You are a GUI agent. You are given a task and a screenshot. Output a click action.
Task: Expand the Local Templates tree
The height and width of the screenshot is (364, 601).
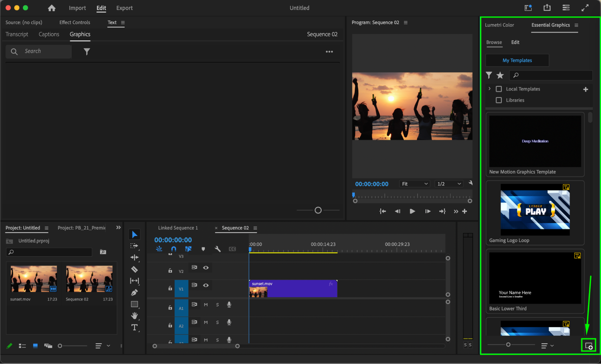(489, 89)
